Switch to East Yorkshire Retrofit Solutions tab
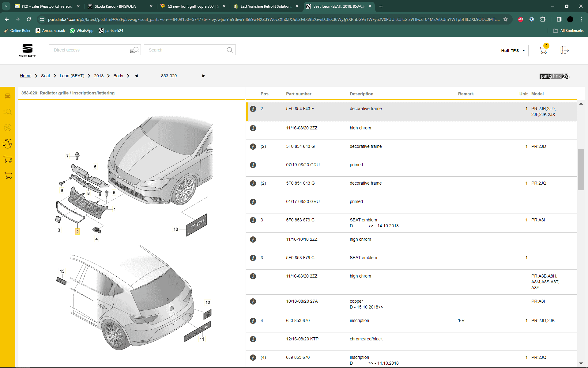The image size is (588, 368). 265,6
